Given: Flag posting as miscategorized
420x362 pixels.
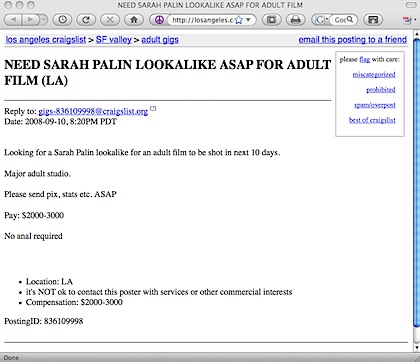Looking at the screenshot, I should (x=374, y=74).
